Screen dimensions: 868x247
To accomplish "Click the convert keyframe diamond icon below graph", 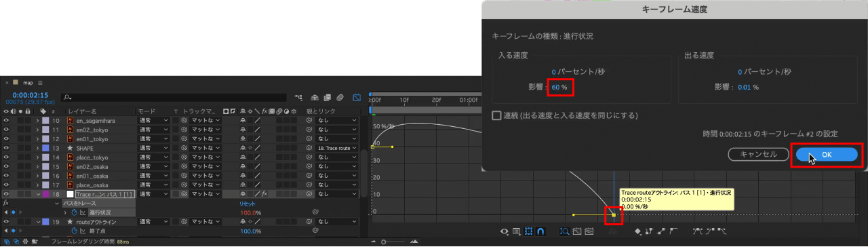I will click(x=638, y=231).
